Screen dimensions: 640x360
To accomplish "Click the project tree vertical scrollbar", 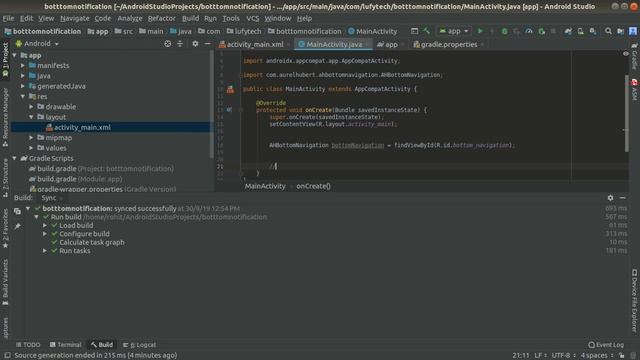I will pos(211,105).
